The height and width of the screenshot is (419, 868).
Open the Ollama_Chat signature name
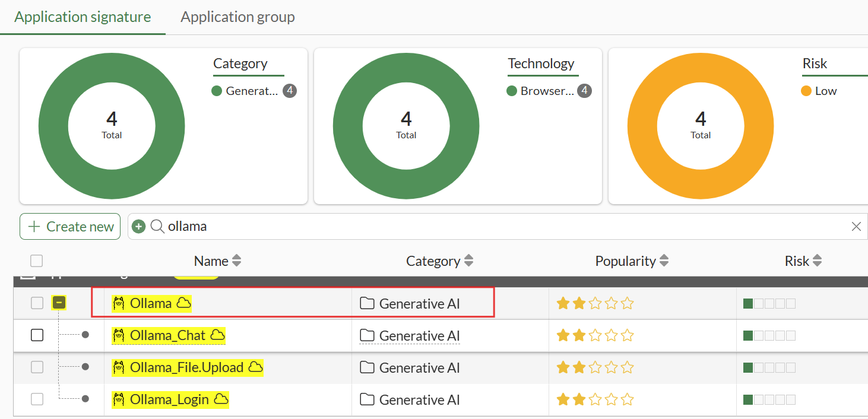coord(168,335)
